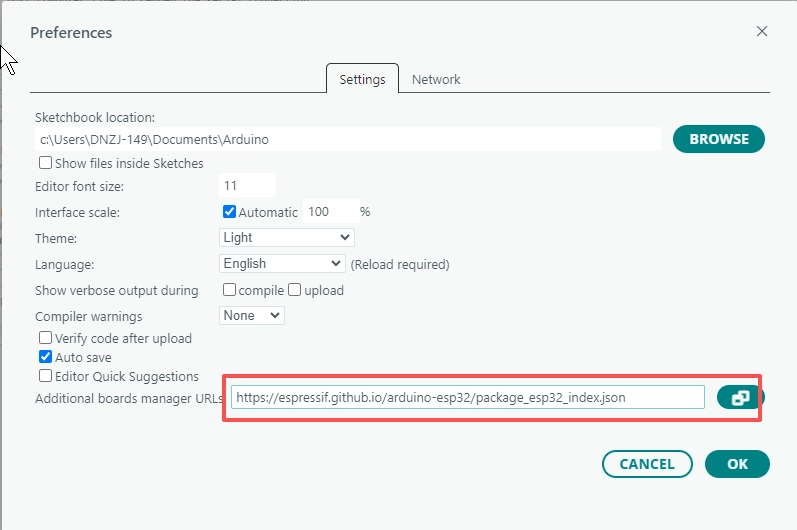The width and height of the screenshot is (797, 530).
Task: Click the interface scale percent field
Action: pos(331,211)
